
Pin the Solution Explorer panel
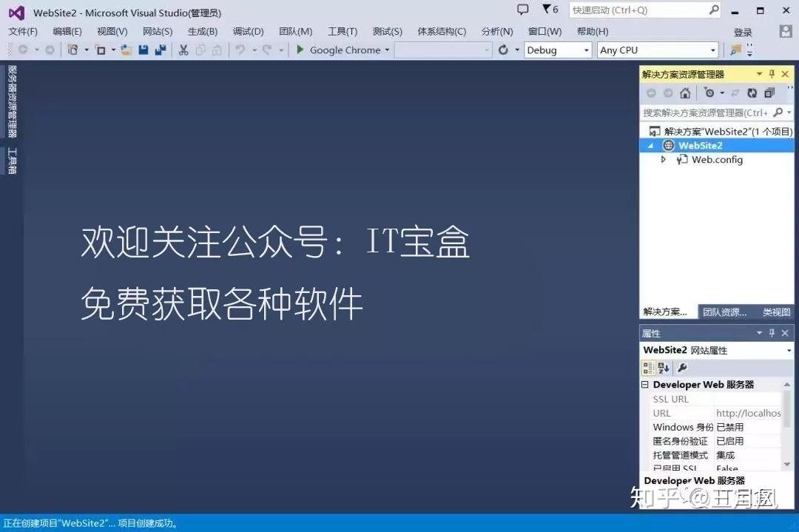772,74
